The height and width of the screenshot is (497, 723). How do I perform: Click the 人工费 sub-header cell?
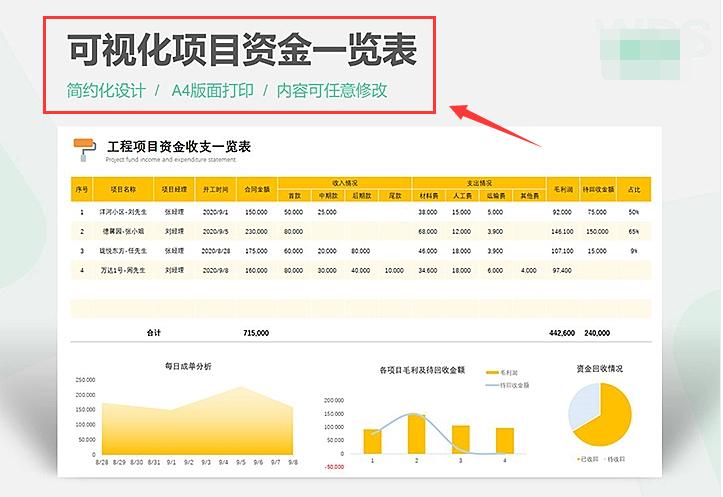tap(462, 195)
